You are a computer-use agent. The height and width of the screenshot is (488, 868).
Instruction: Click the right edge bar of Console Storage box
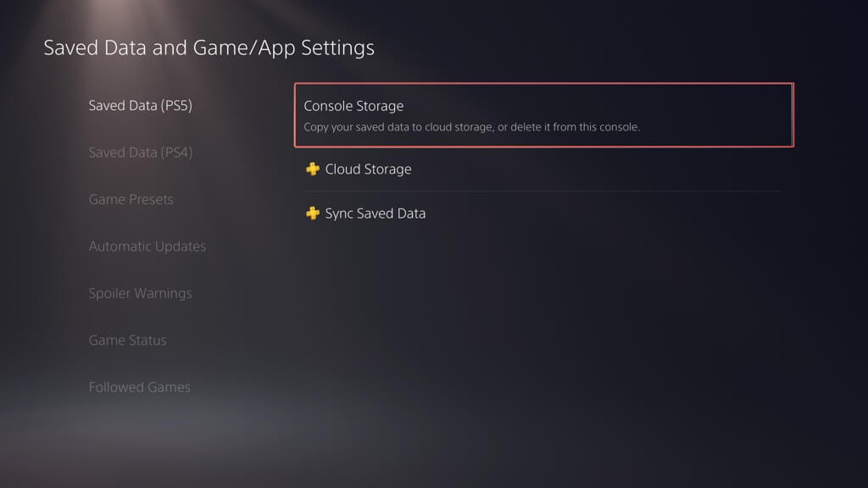coord(793,115)
